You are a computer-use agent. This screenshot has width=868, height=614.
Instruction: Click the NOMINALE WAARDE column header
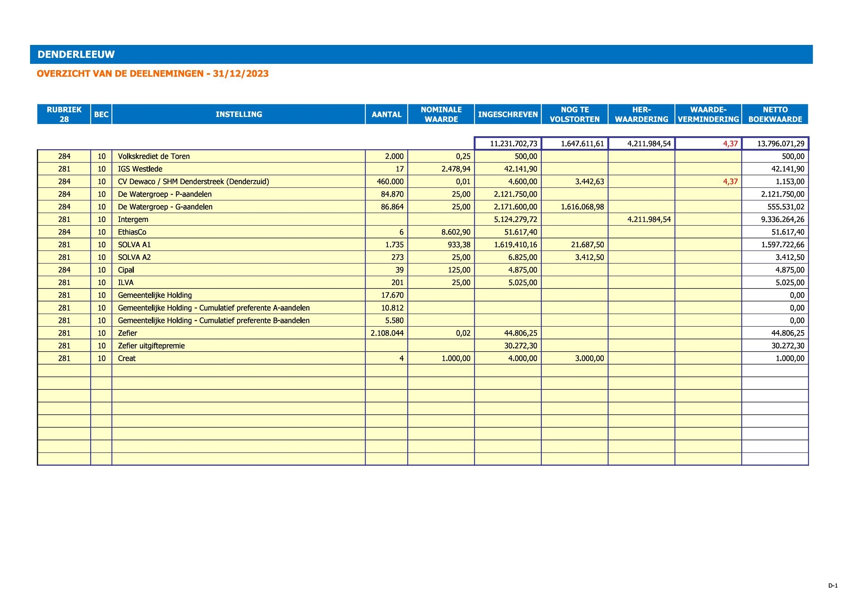point(441,114)
